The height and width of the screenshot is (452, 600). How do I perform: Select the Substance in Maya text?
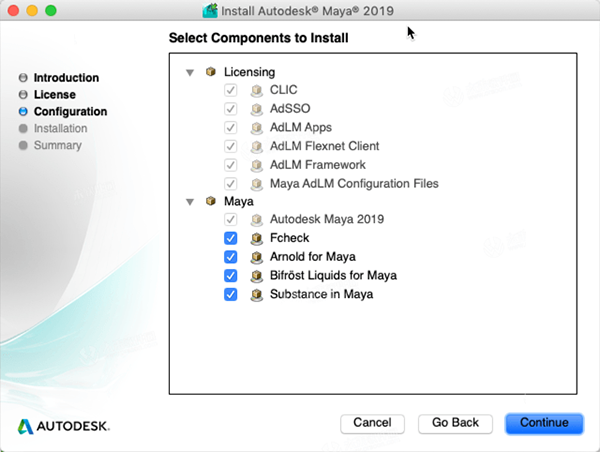321,294
